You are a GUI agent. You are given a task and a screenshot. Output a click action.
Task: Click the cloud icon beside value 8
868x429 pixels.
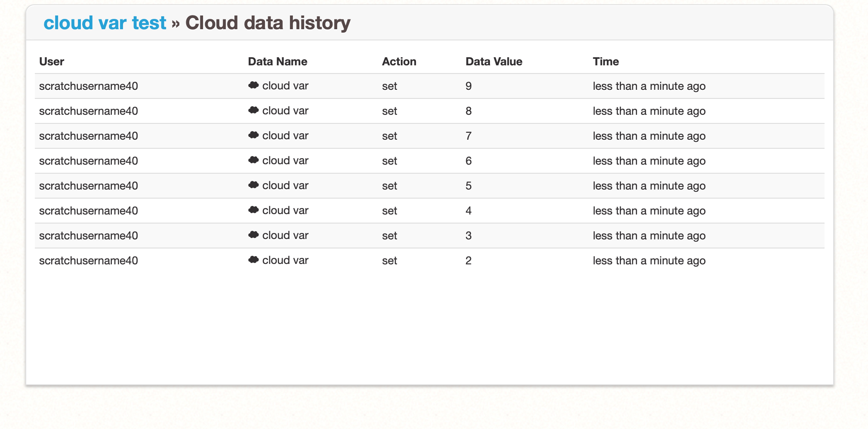click(254, 110)
